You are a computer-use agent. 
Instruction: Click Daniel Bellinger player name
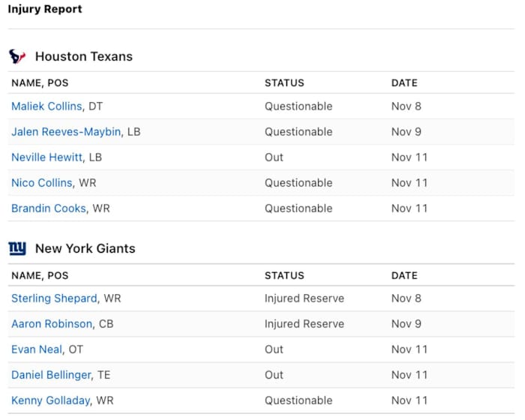[51, 375]
